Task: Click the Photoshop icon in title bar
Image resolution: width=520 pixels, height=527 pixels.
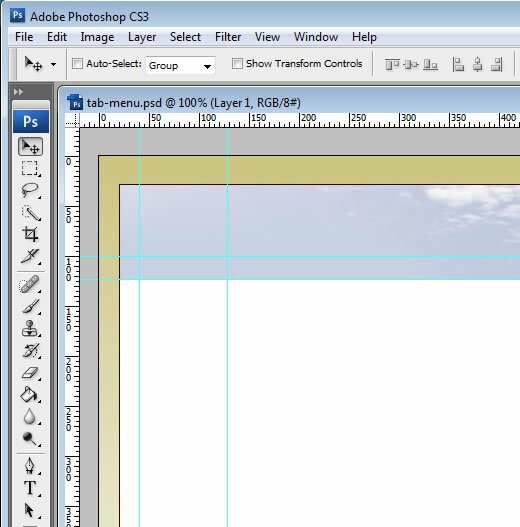Action: 17,15
